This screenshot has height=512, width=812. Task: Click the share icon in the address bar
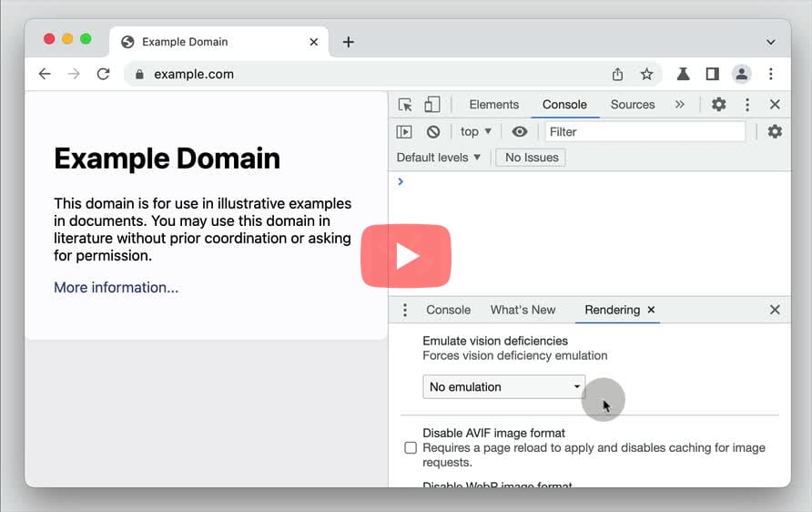coord(617,74)
